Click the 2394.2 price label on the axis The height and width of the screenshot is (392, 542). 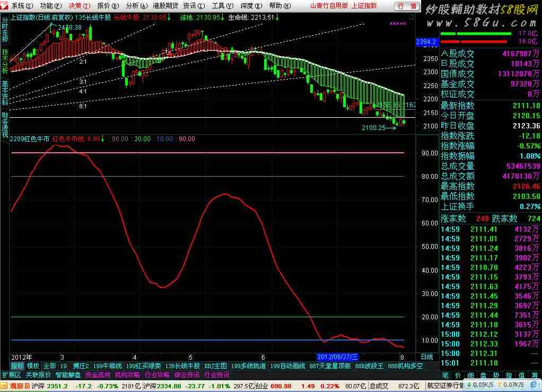point(427,42)
